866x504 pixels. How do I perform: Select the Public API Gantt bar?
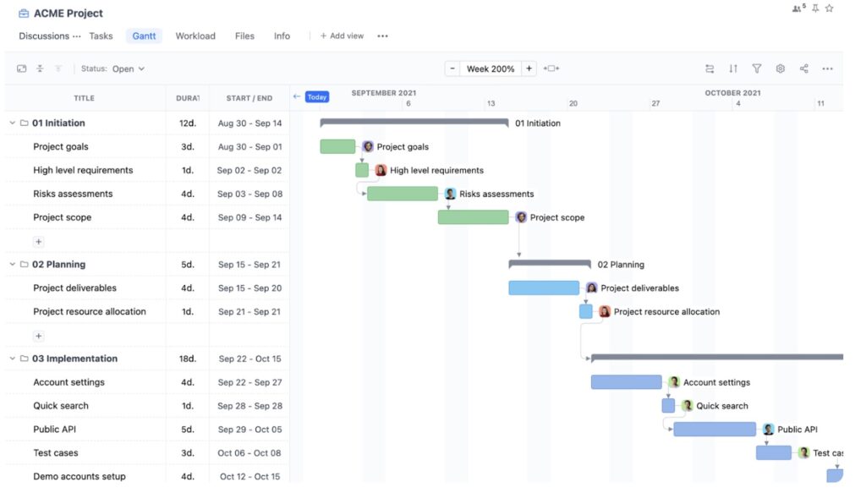click(714, 429)
